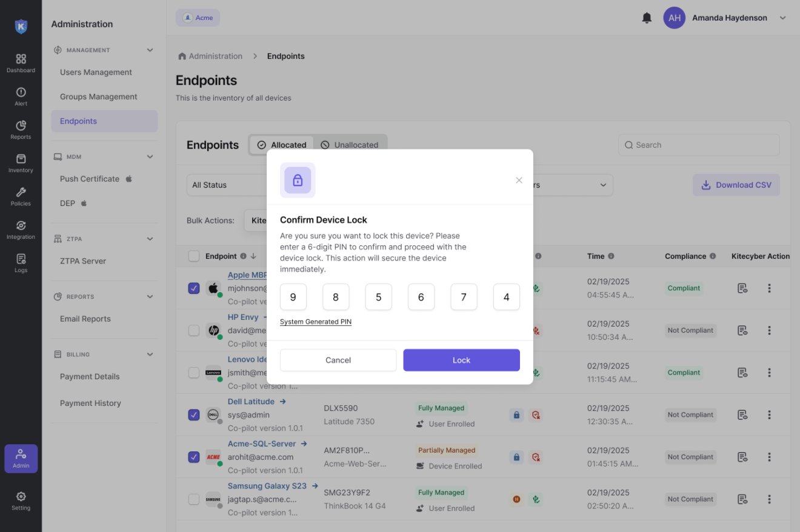Collapse the MANAGEMENT section

[x=150, y=50]
